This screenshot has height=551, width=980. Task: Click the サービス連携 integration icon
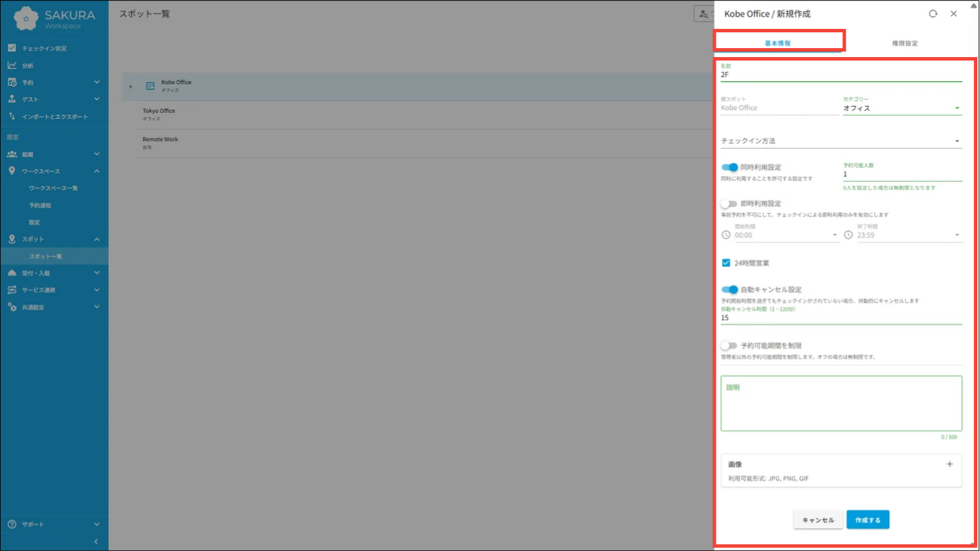tap(12, 290)
